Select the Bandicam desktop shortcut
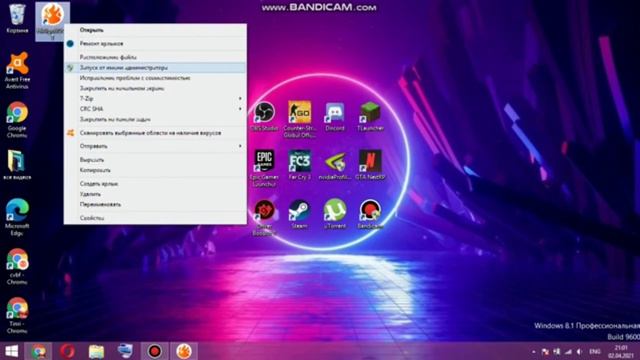640x360 pixels. (370, 214)
